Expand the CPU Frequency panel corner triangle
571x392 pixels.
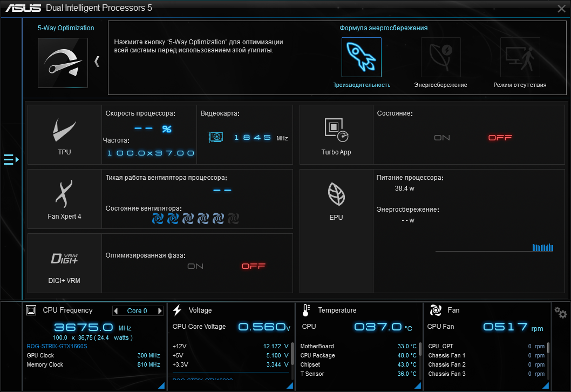(x=161, y=386)
